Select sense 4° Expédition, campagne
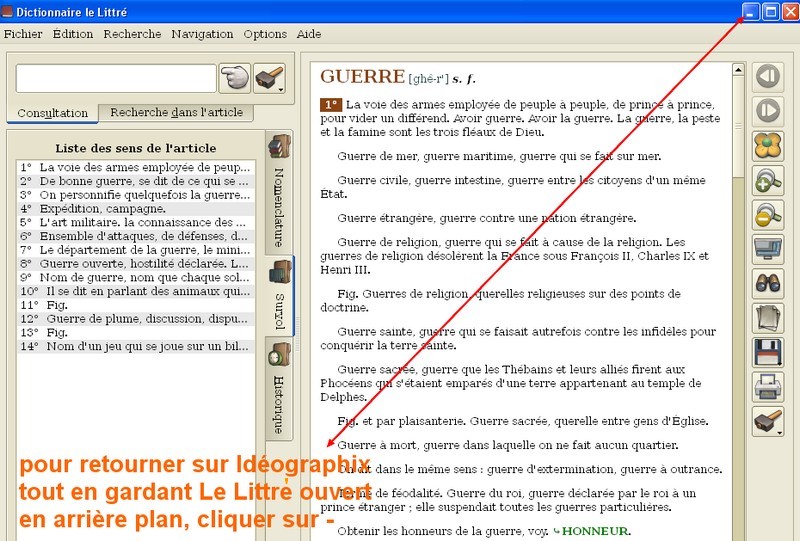 pyautogui.click(x=136, y=209)
